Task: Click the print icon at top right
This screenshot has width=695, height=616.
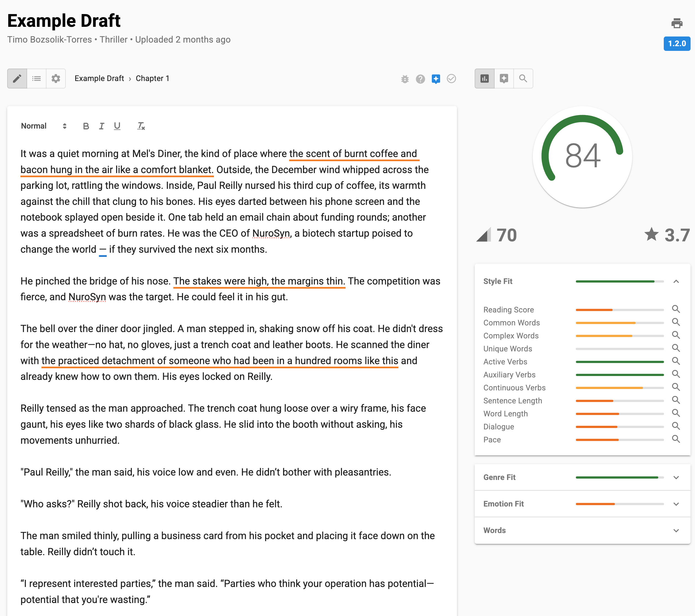Action: pos(677,23)
